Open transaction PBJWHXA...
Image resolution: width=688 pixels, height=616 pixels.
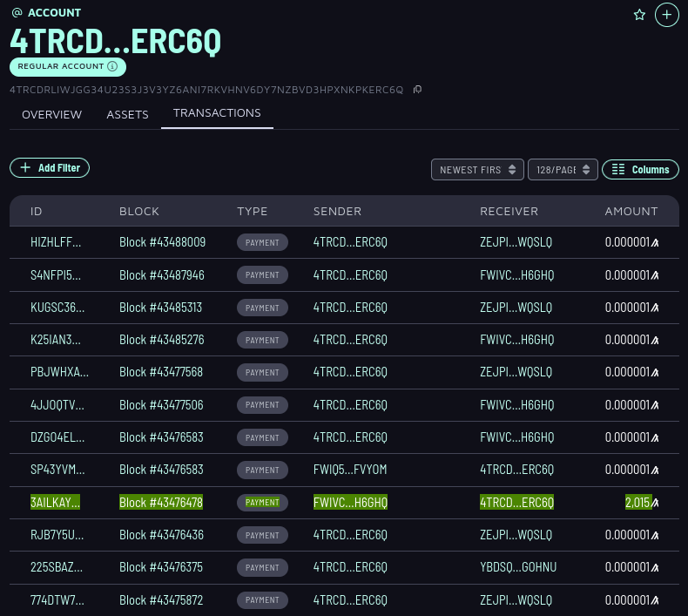(60, 372)
